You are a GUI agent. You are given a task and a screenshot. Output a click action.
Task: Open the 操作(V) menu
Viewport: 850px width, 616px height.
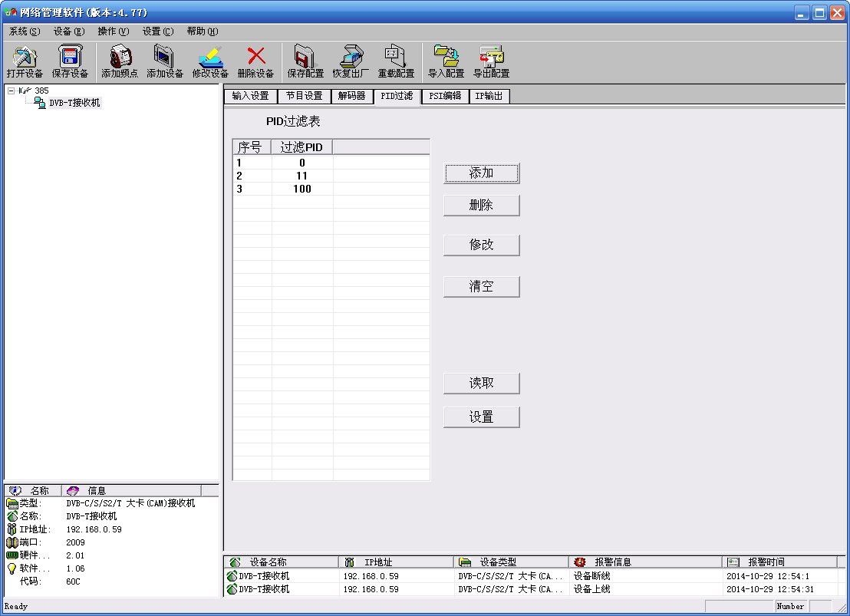(114, 31)
